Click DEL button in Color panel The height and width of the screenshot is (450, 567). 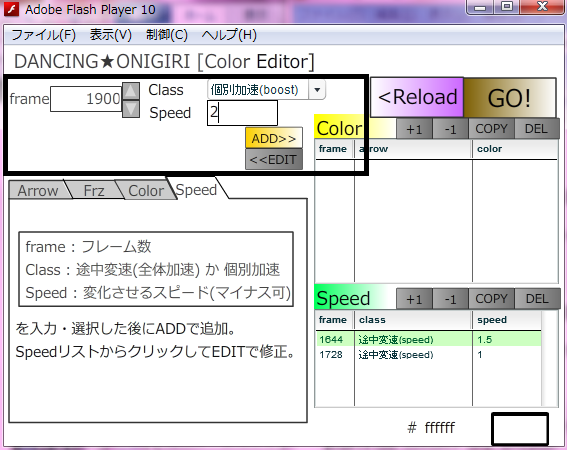(x=537, y=129)
